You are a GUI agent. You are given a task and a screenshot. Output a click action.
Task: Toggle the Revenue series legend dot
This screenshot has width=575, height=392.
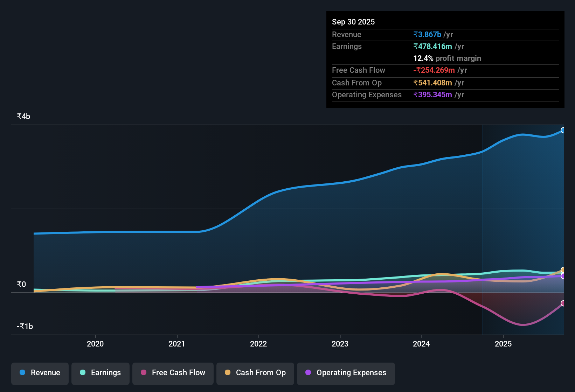tap(22, 373)
